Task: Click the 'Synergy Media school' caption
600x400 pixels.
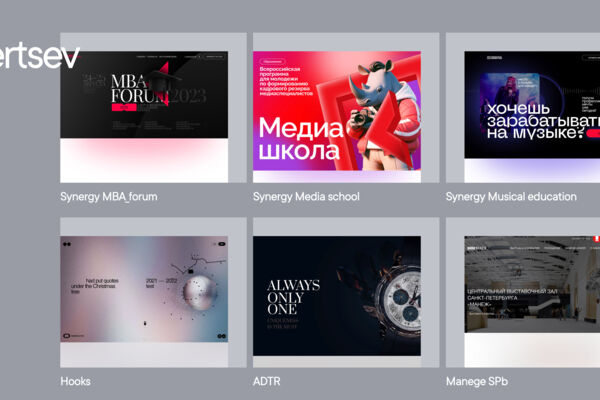Action: point(306,197)
